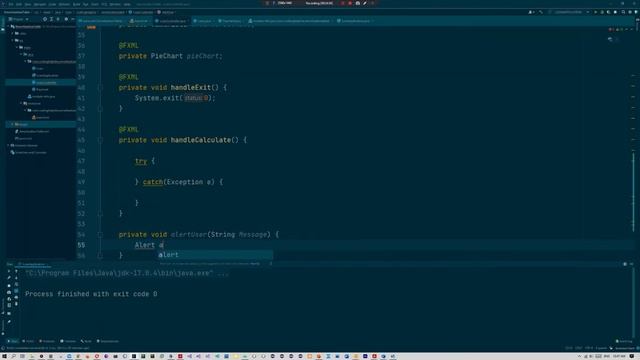Collapse all icon in Project panel header

click(x=58, y=19)
